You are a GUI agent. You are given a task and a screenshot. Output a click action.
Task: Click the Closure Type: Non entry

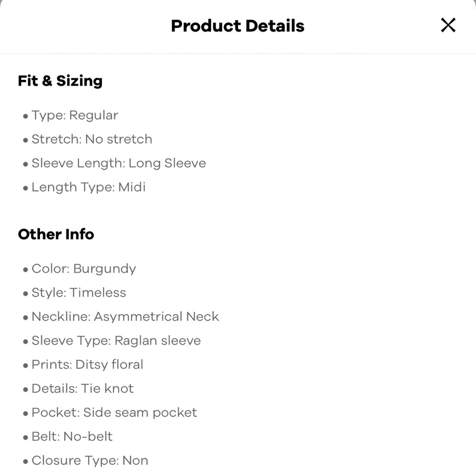coord(89,460)
